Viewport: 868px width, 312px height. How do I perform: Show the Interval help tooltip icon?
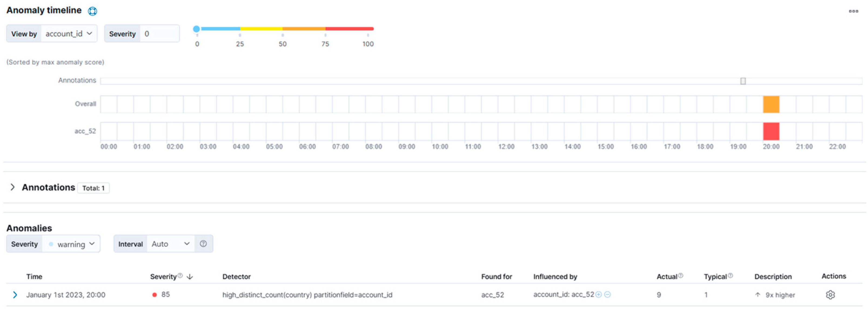(203, 244)
